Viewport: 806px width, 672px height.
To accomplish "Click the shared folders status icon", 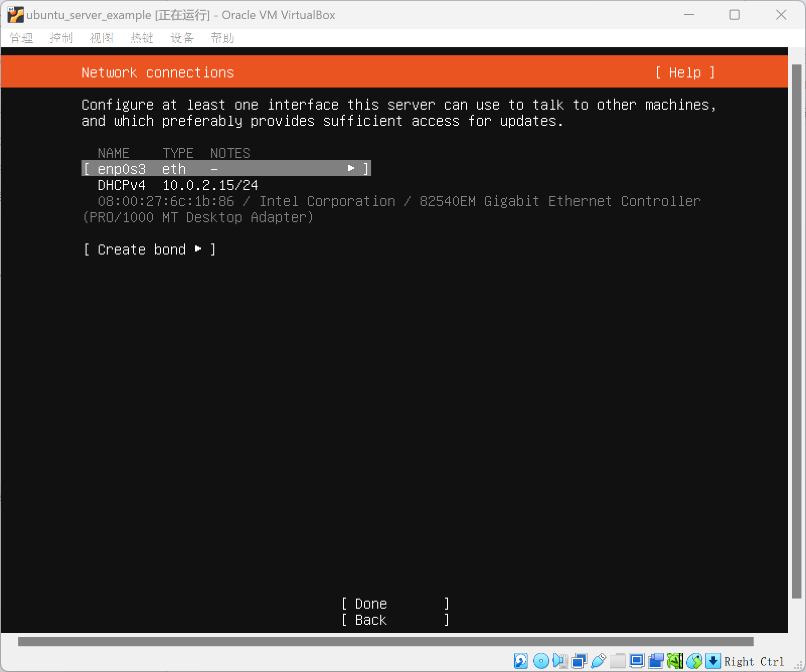I will [x=617, y=660].
